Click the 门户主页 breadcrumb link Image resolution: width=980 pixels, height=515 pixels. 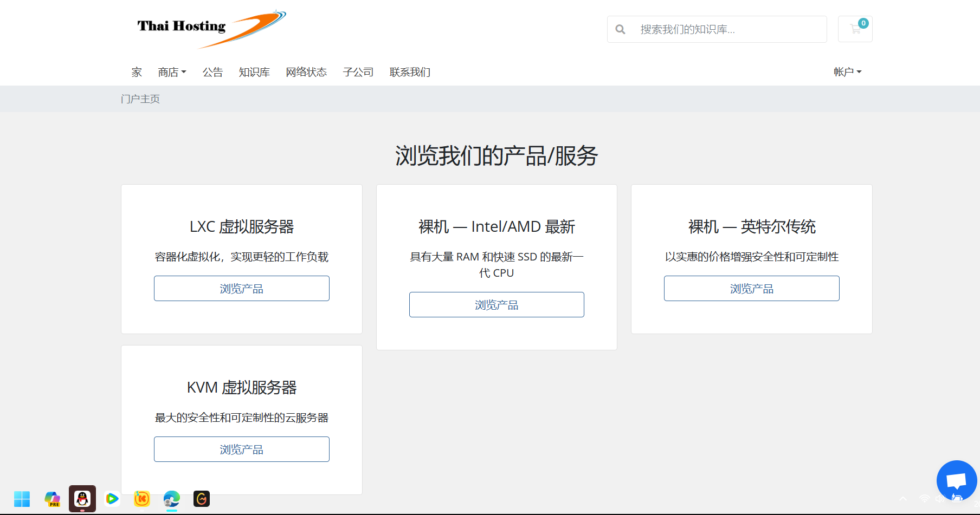point(140,99)
